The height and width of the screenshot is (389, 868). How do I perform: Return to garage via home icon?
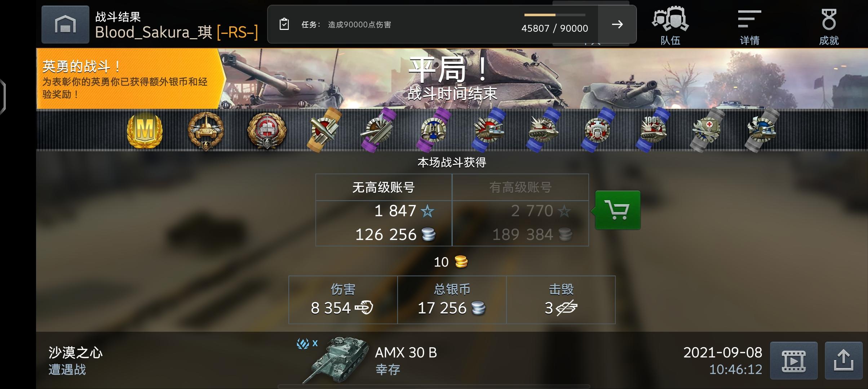65,24
